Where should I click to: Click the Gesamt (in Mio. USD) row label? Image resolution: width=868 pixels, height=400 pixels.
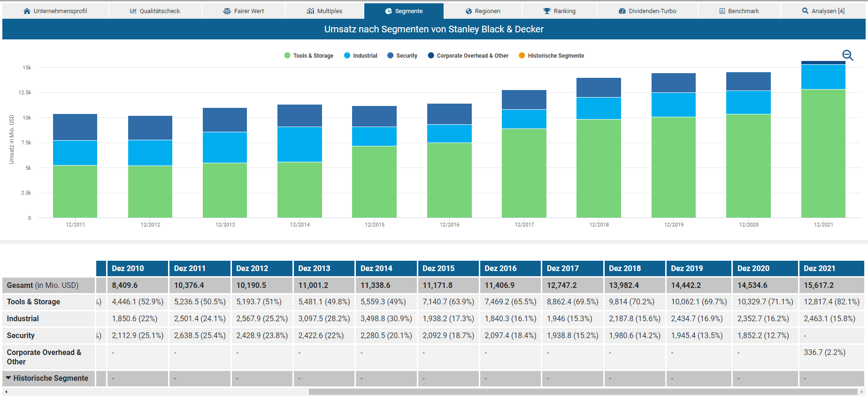click(43, 285)
